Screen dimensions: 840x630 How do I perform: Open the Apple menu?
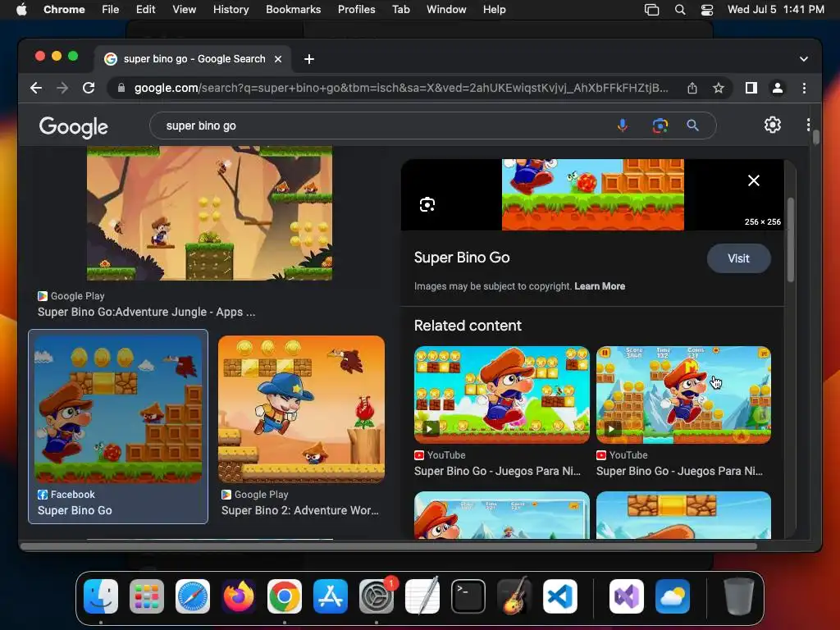21,10
